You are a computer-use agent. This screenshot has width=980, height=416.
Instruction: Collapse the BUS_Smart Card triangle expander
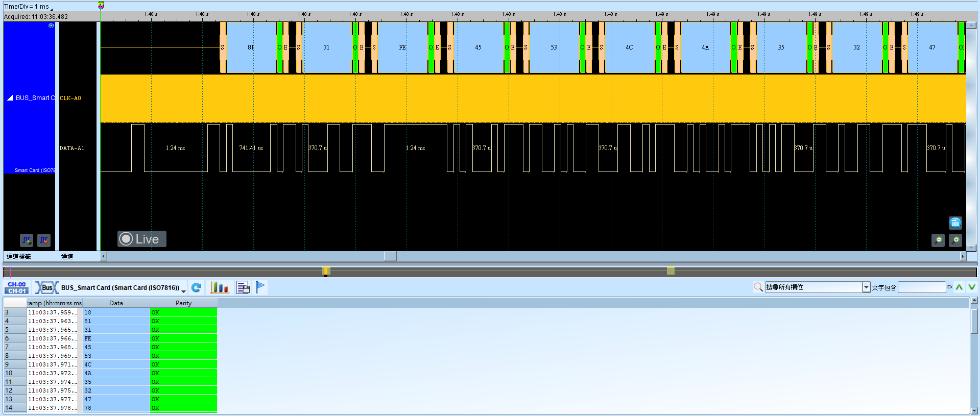pos(10,97)
